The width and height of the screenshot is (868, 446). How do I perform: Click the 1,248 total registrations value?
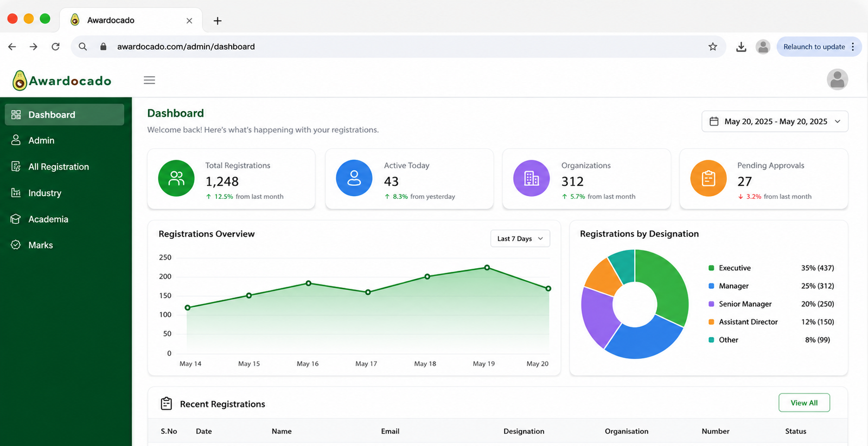222,182
